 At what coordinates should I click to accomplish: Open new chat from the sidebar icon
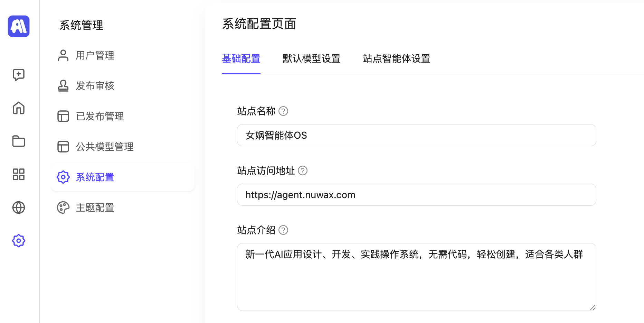click(19, 75)
